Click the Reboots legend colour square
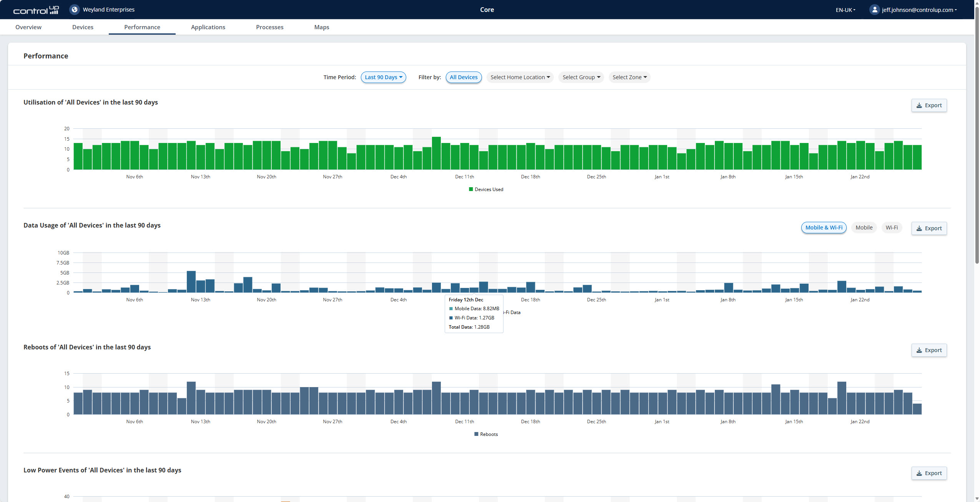This screenshot has height=502, width=980. click(x=476, y=434)
